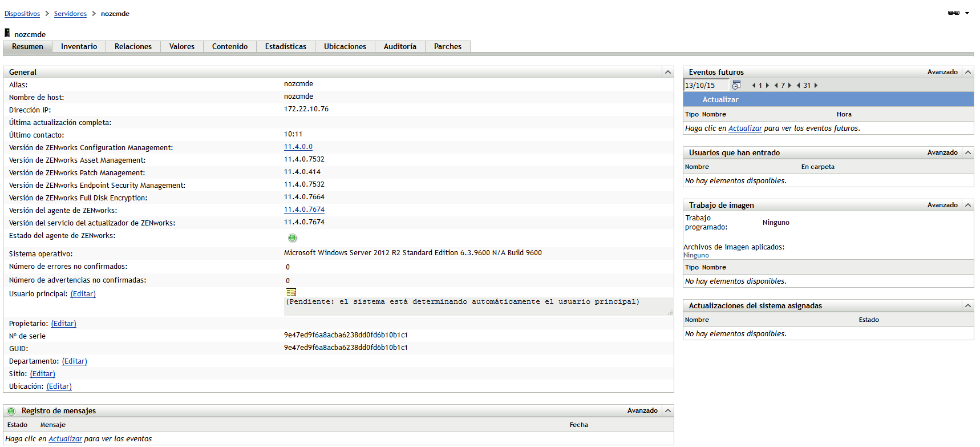Viewport: 980px width, 447px height.
Task: Open the Parches tab
Action: 447,47
